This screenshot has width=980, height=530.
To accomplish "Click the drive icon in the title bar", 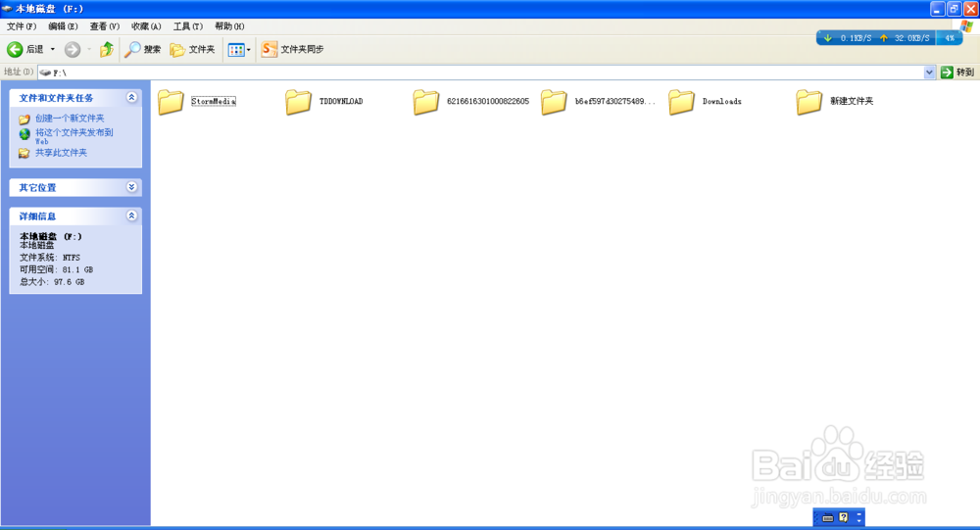I will pos(7,9).
